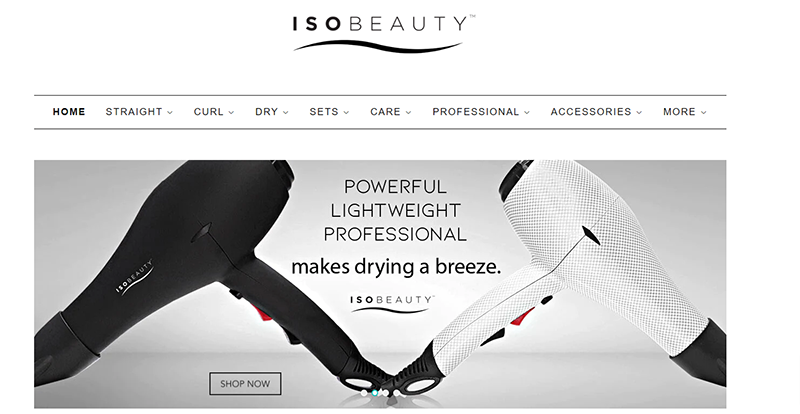This screenshot has height=414, width=800.
Task: Click the ISOBEAUTY logo in header
Action: [x=384, y=33]
